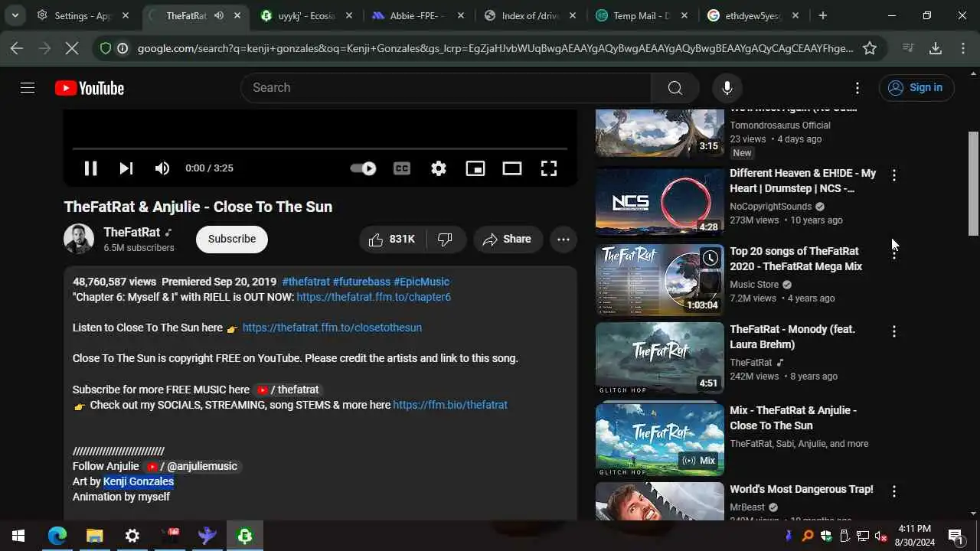Screen dimensions: 980x551
Task: Switch to uyykj Ecosia tab
Action: point(305,15)
